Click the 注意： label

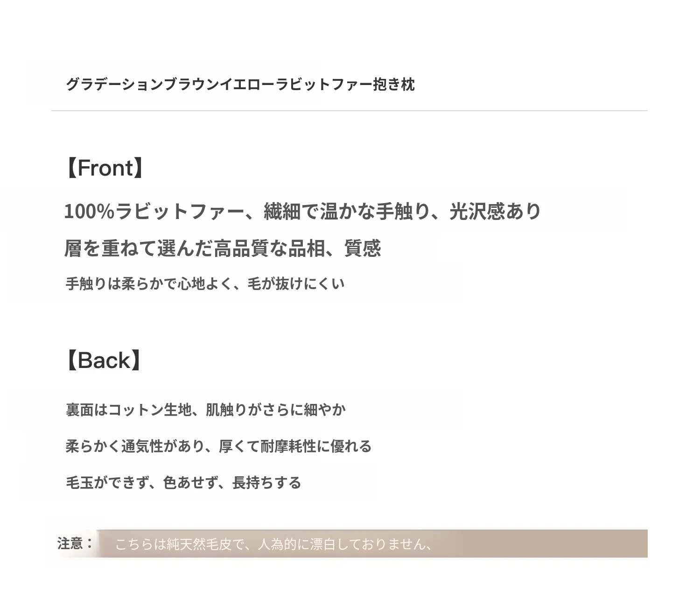(x=75, y=544)
